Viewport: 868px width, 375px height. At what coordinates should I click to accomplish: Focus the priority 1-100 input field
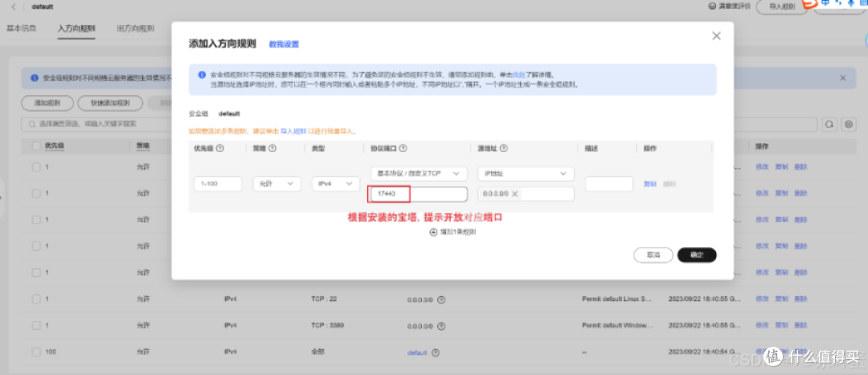pyautogui.click(x=218, y=184)
